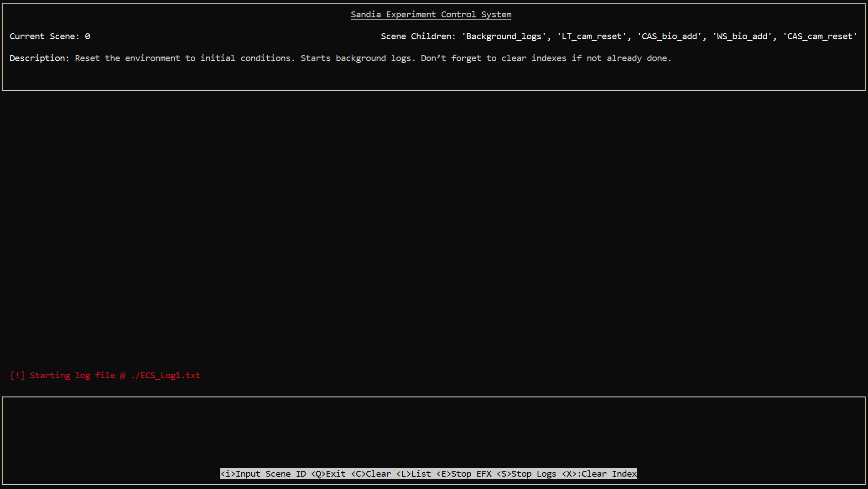Select 'CAS_cam_reset' scene child
This screenshot has width=868, height=489.
(820, 36)
